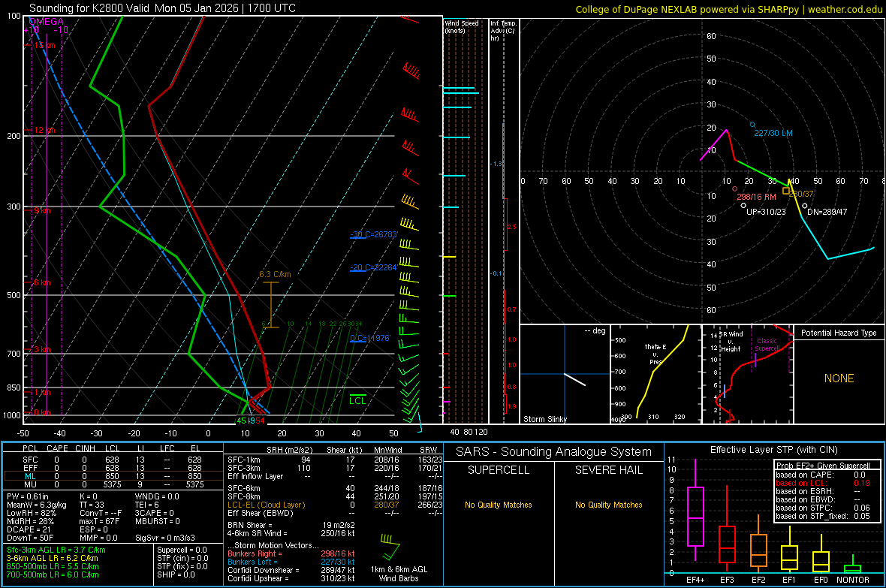Click the Sfc-3km AGL LR = 3.7 C/km text
Viewport: 886px width, 588px height.
(x=56, y=550)
